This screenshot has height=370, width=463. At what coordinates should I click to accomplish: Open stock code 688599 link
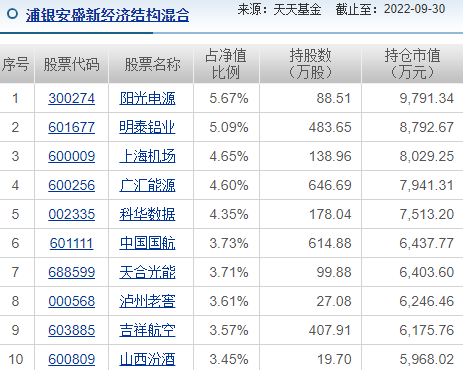tap(72, 272)
